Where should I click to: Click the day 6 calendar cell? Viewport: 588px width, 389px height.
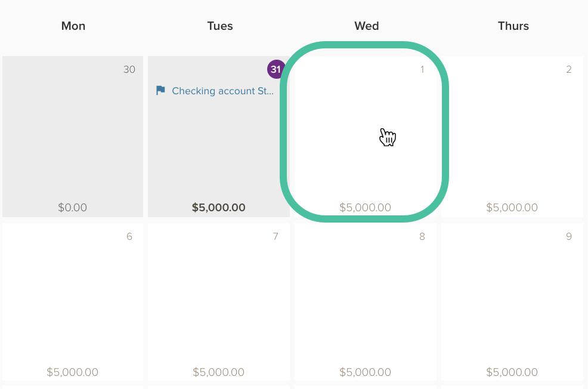click(73, 302)
